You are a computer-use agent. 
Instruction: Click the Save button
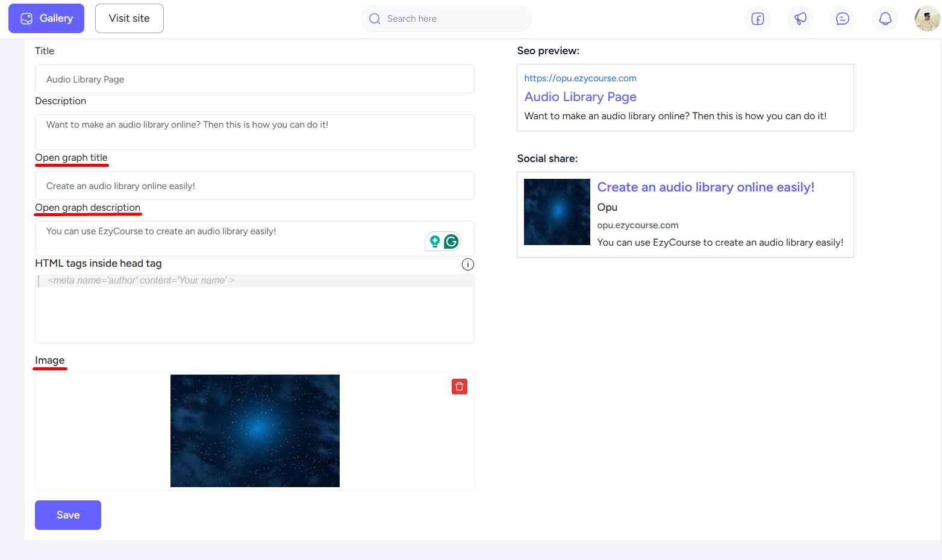68,515
